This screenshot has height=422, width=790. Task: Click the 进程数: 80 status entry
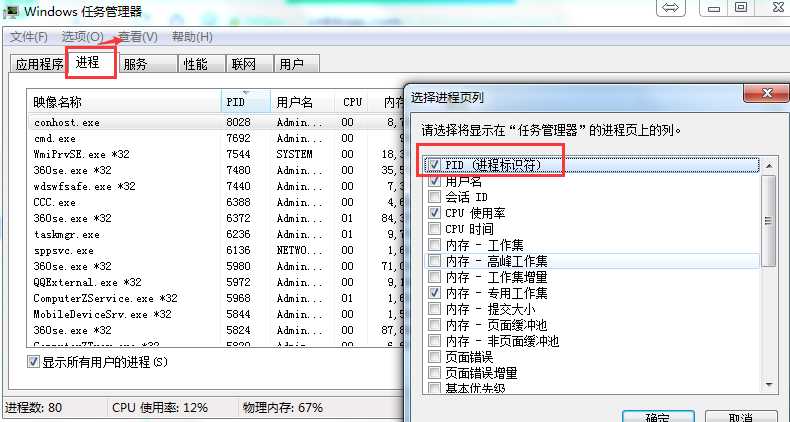[x=33, y=407]
